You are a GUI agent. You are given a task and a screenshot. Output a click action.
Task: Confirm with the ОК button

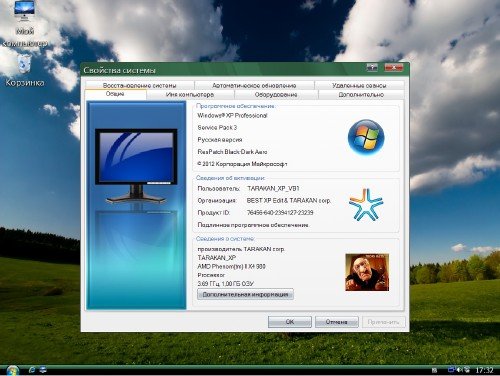coord(290,322)
